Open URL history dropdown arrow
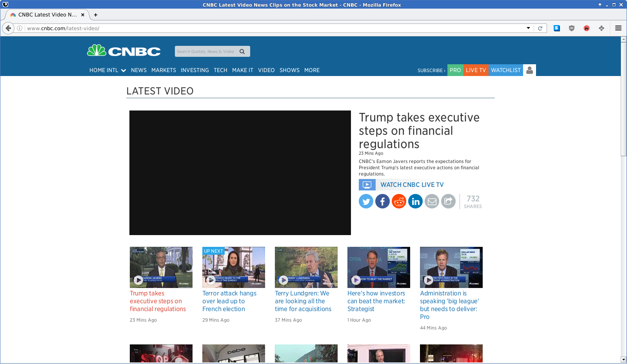The height and width of the screenshot is (364, 627). [x=528, y=28]
